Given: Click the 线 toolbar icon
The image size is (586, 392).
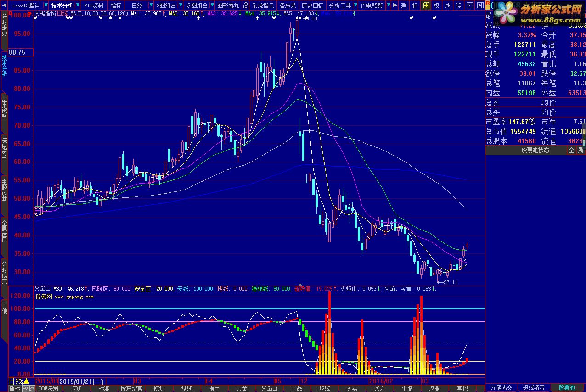Looking at the screenshot, I should [x=448, y=6].
